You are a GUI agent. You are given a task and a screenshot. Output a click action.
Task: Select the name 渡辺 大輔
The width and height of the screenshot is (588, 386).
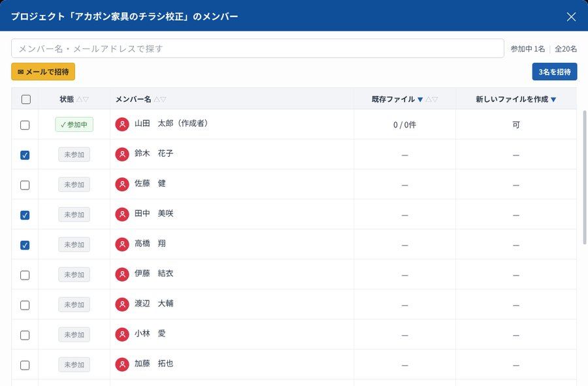[x=154, y=303]
